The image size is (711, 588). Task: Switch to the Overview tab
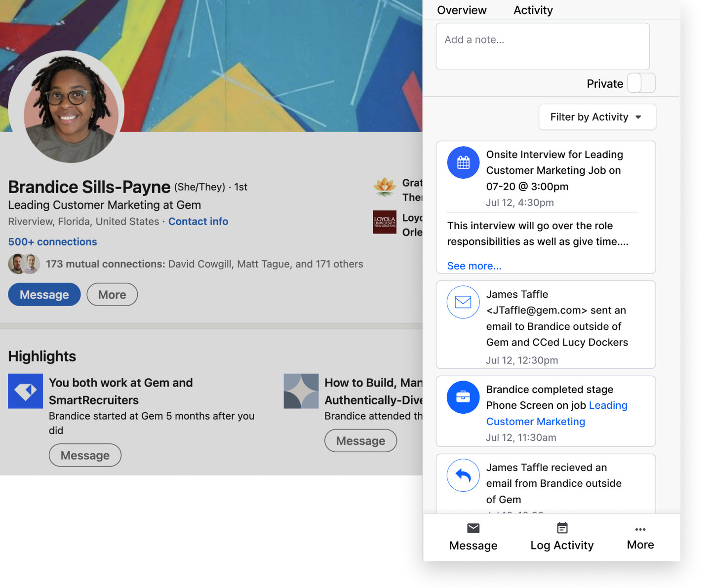[462, 10]
